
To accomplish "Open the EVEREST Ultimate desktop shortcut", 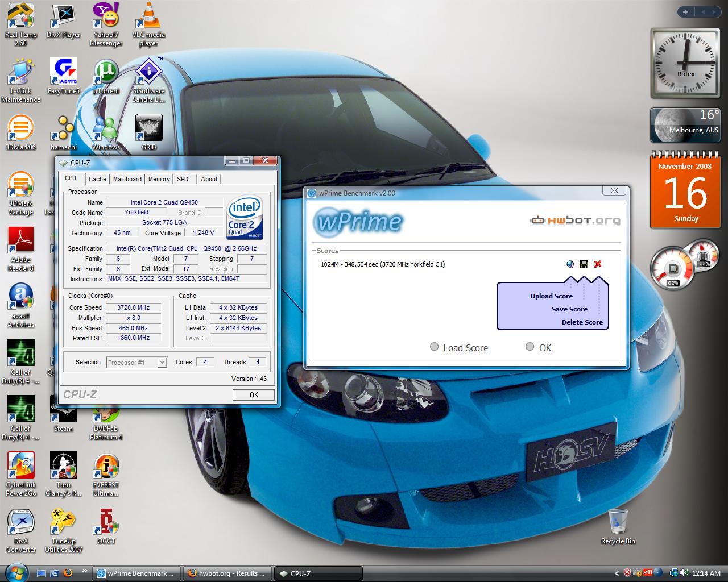I will pos(106,475).
